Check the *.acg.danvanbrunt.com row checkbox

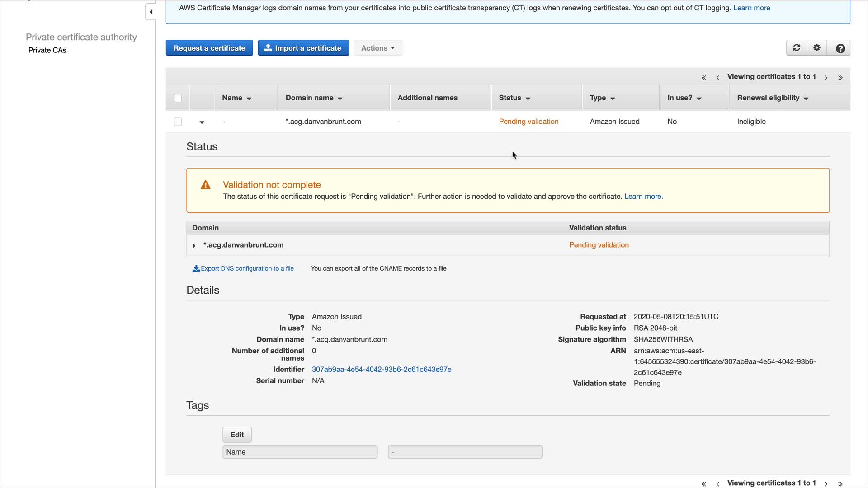(178, 122)
